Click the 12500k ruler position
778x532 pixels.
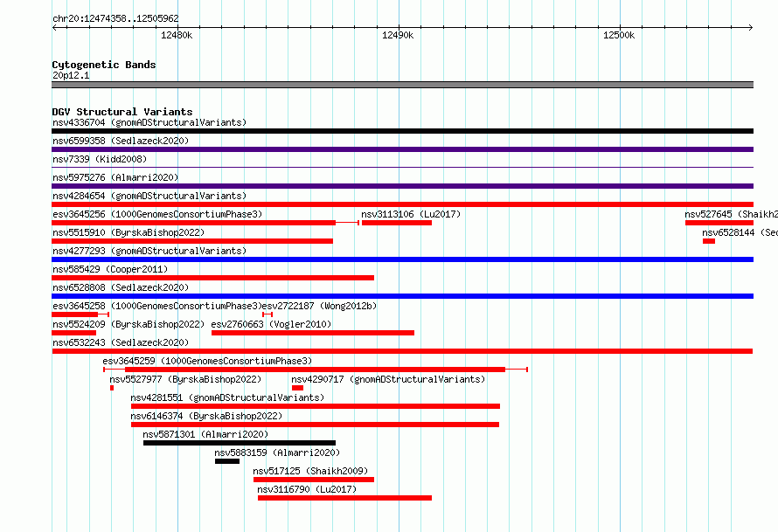click(619, 35)
